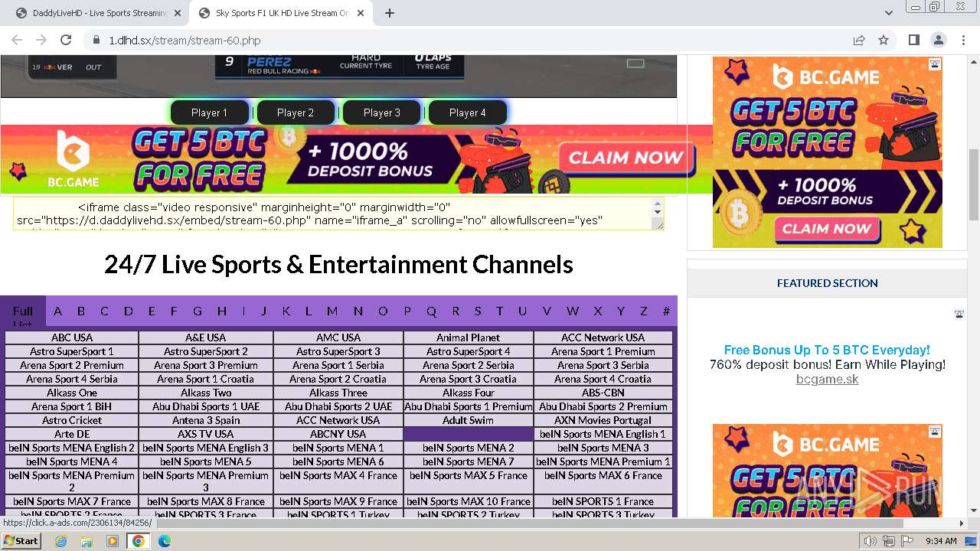Bookmark this page with star icon
The image size is (980, 551).
pos(884,40)
